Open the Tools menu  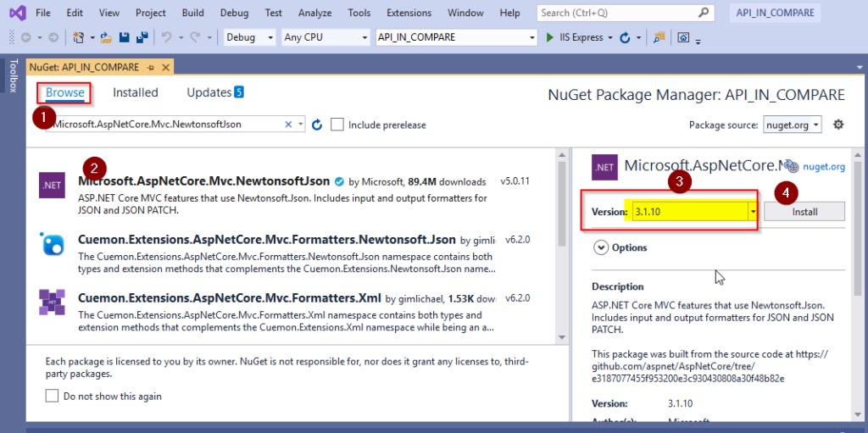pos(359,13)
